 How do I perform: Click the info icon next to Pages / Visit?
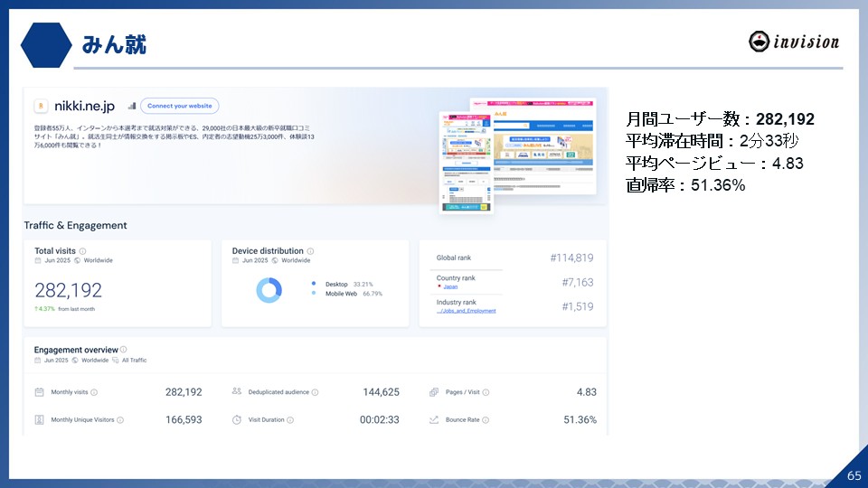486,392
